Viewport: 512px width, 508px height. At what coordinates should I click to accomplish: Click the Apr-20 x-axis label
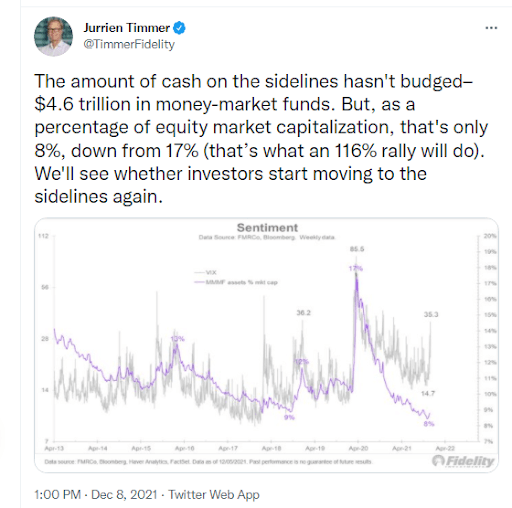pos(358,448)
